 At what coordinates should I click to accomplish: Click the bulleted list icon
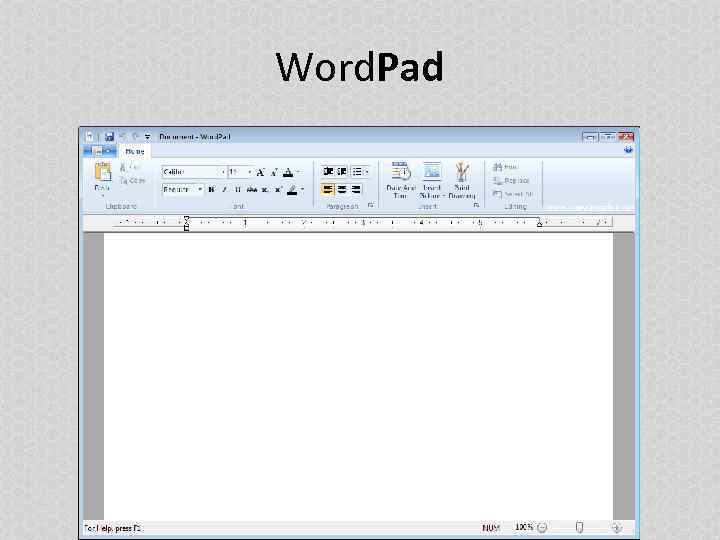(357, 171)
